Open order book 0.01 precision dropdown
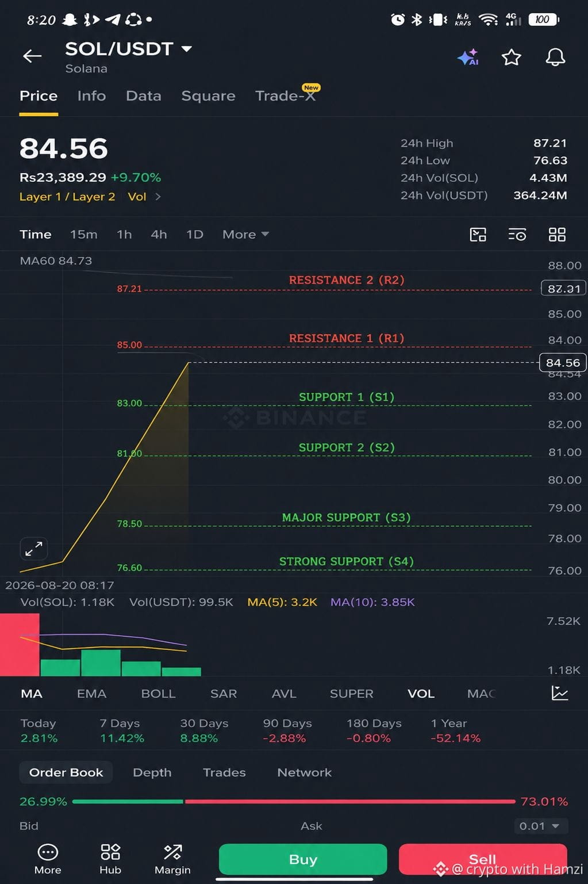The image size is (588, 884). click(x=540, y=826)
